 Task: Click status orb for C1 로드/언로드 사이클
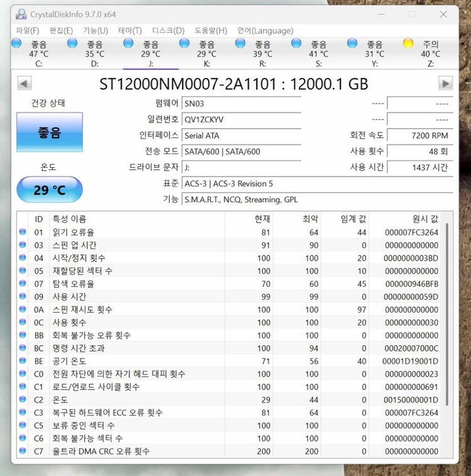[x=23, y=386]
